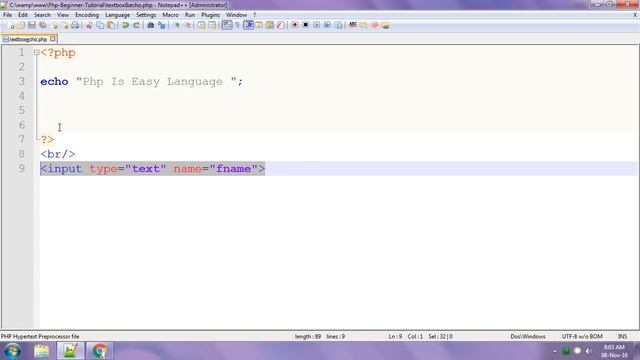Open File Explorer from the taskbar
Viewport: 640px width, 360px height.
pyautogui.click(x=42, y=351)
